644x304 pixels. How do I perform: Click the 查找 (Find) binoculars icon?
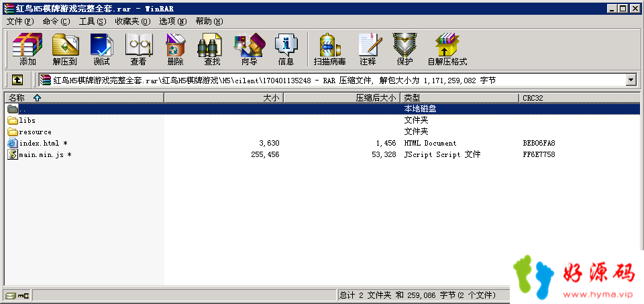point(209,45)
